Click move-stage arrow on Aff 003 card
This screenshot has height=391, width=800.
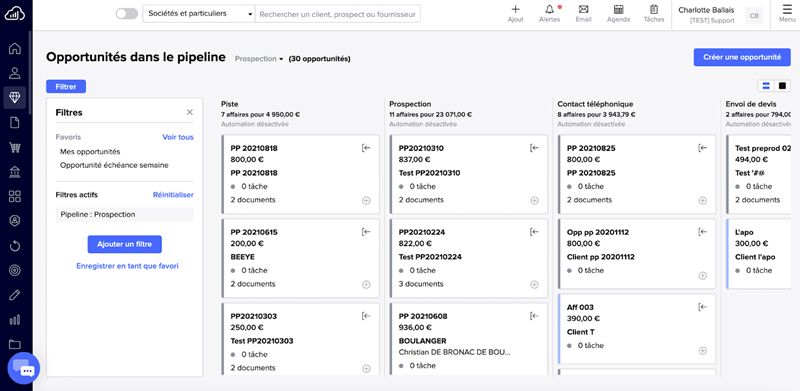pos(703,307)
